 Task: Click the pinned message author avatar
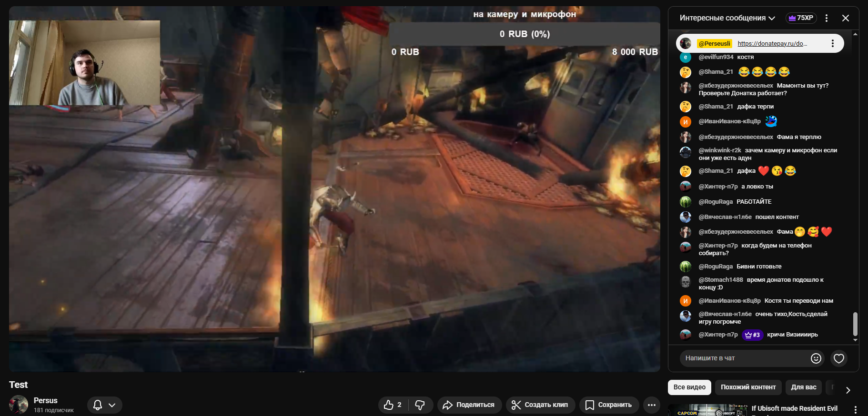(x=686, y=44)
